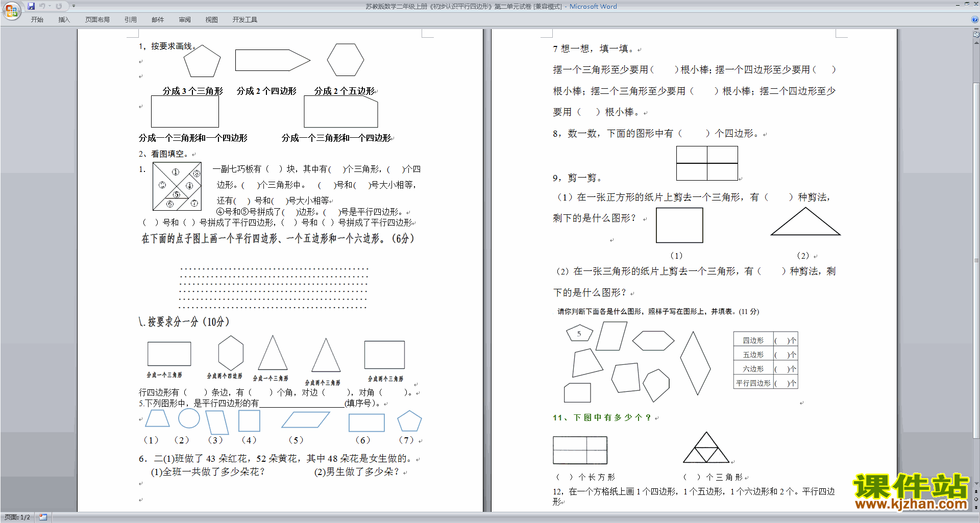
Task: Click the macro recording icon in status bar
Action: 43,517
